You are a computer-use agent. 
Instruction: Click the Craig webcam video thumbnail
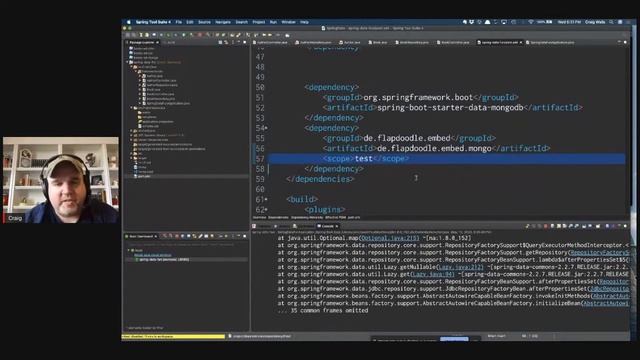pos(61,180)
